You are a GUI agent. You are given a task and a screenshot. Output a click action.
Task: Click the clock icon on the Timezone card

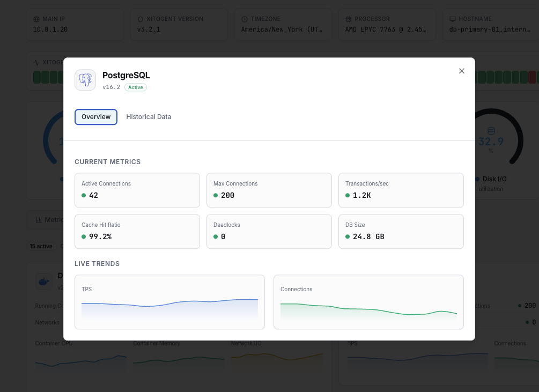tap(244, 19)
